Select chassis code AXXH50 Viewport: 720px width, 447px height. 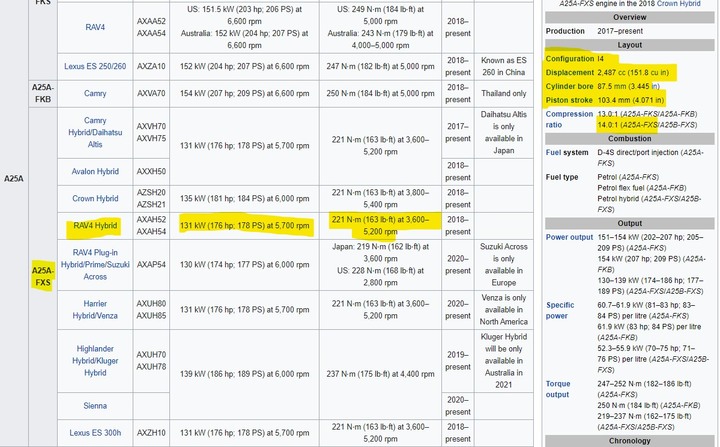click(x=151, y=171)
